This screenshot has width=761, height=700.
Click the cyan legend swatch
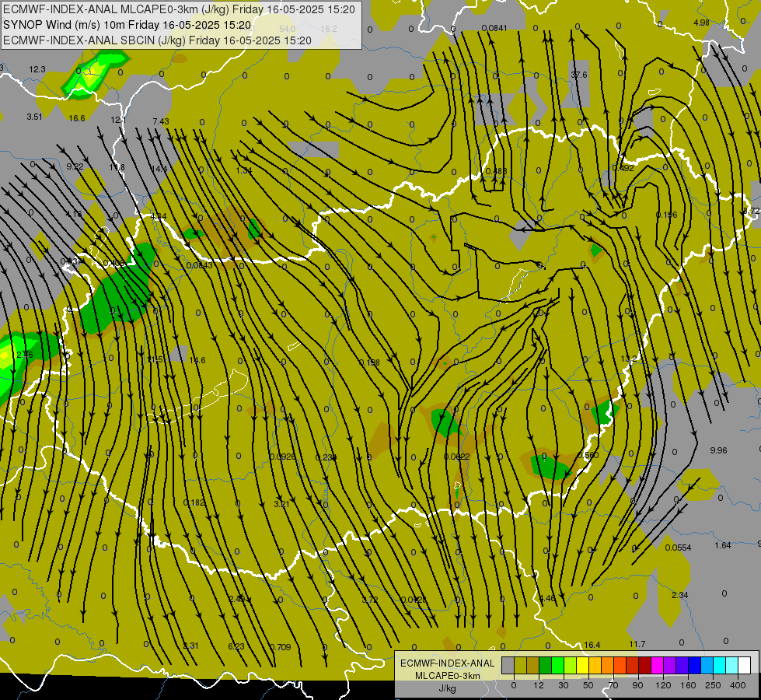(719, 666)
